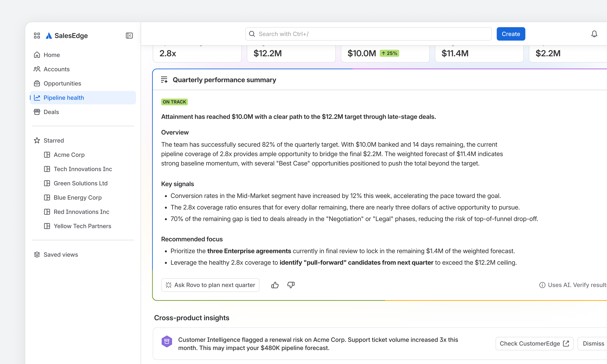The width and height of the screenshot is (607, 364).
Task: Click the Deals icon in the sidebar
Action: 37,112
